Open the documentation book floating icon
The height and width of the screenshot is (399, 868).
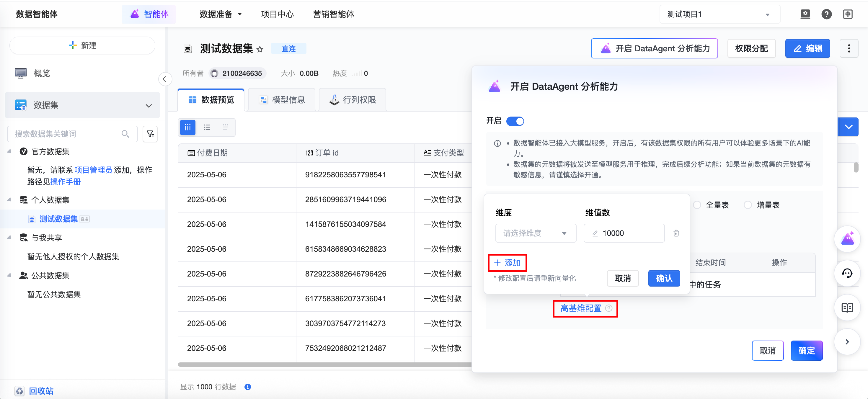coord(847,308)
